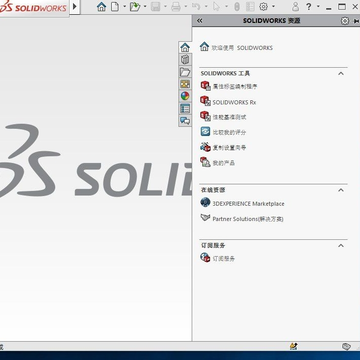The image size is (360, 360).
Task: Open Partner Solutions(解决方案) link
Action: click(248, 219)
